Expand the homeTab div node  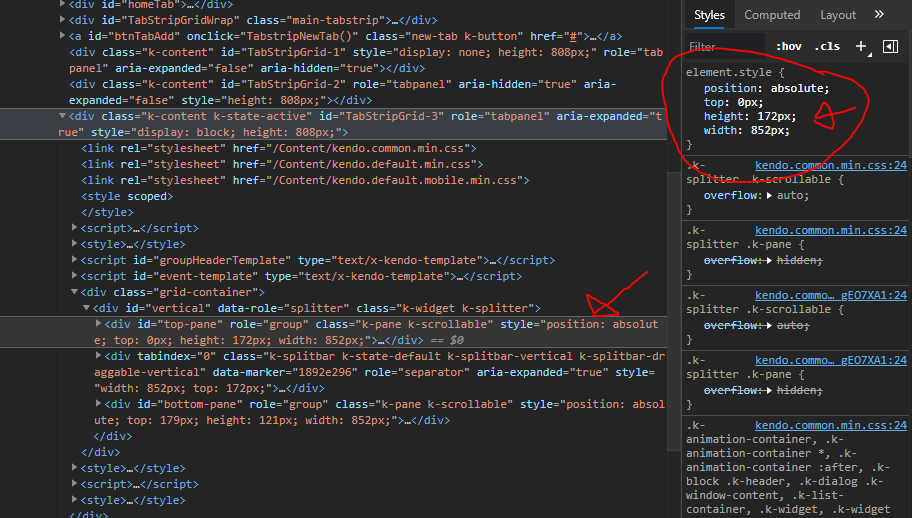click(x=62, y=3)
